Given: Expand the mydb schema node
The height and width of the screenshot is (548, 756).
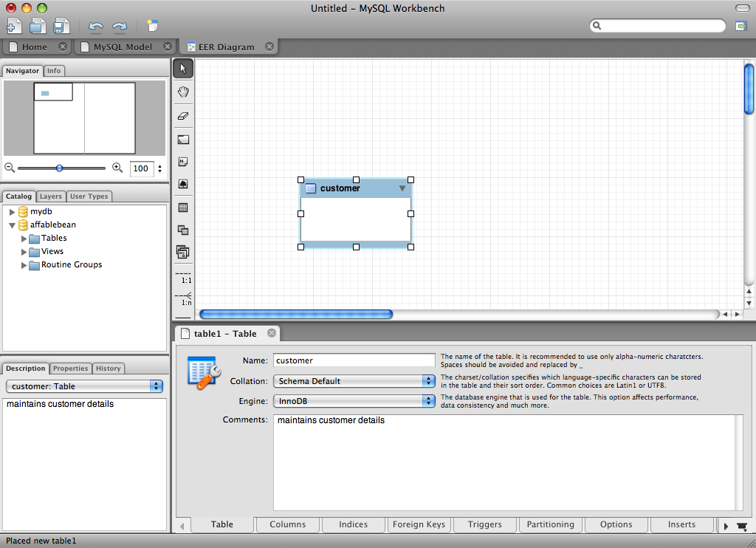Looking at the screenshot, I should click(13, 212).
